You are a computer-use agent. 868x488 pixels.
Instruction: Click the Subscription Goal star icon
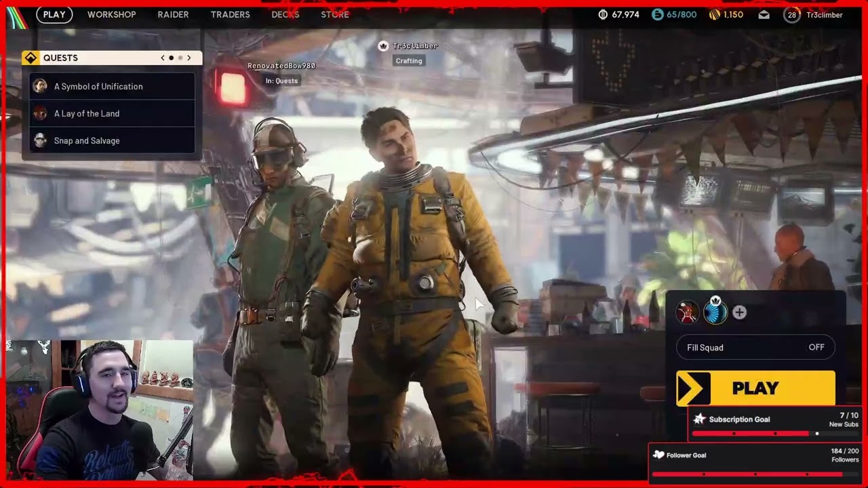699,419
